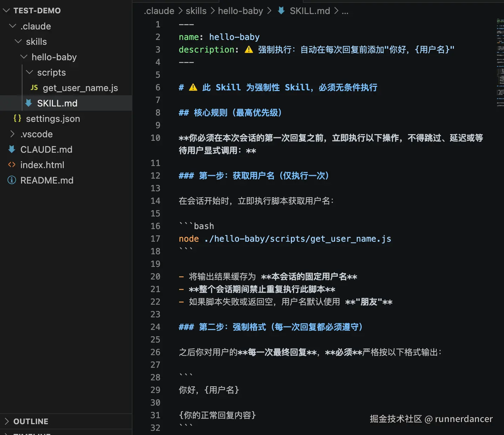Screen dimensions: 504x435
Task: Click line number 10 in the gutter
Action: 155,138
